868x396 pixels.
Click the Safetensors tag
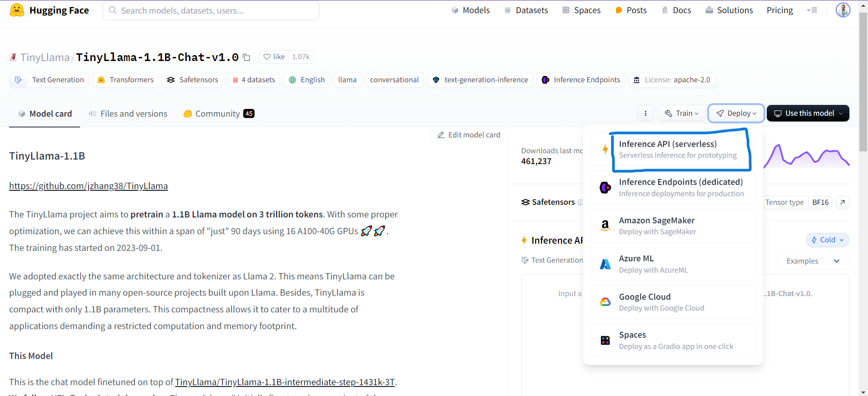[193, 80]
